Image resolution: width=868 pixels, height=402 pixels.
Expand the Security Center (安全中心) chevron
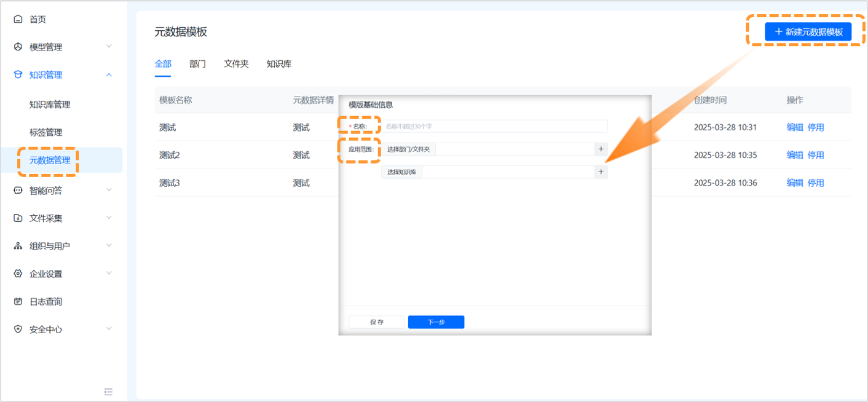(109, 329)
